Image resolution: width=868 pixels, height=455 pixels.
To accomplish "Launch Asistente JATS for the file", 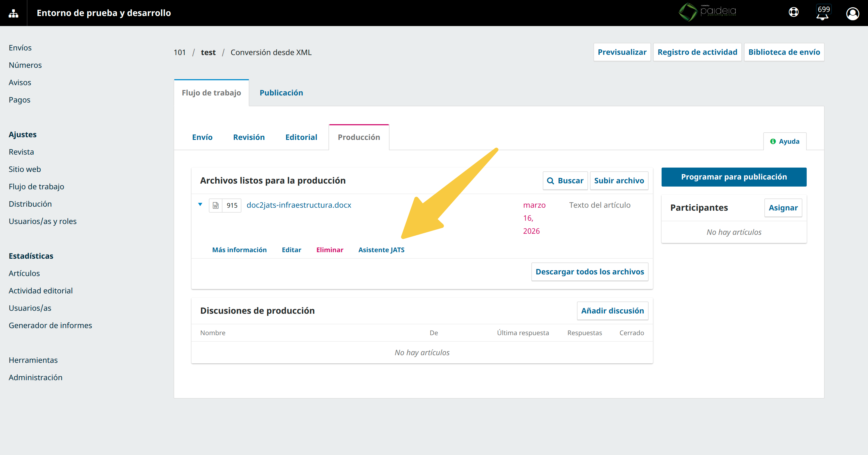I will 381,250.
